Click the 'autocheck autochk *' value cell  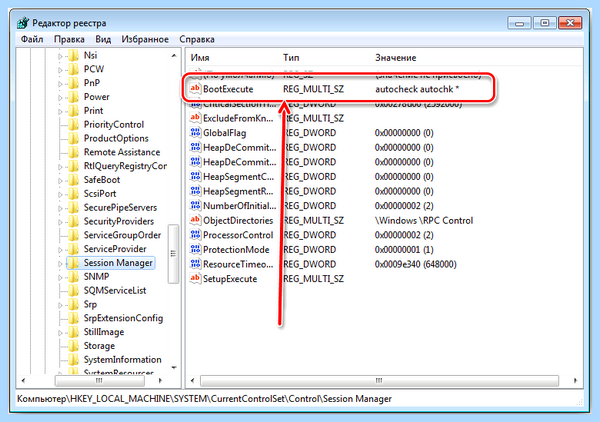(417, 89)
